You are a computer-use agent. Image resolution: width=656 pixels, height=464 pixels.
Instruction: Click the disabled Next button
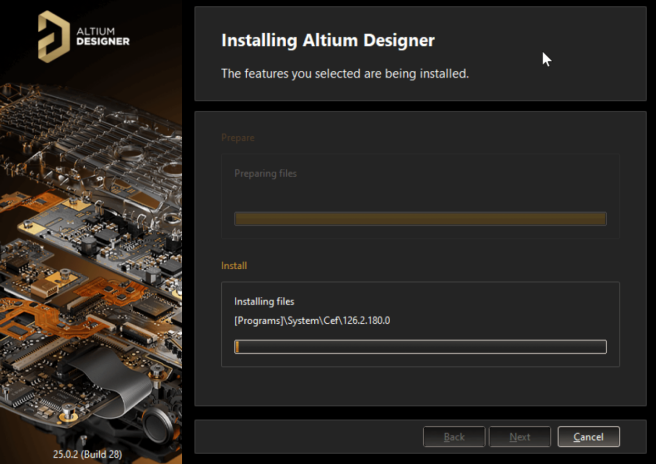click(x=519, y=437)
